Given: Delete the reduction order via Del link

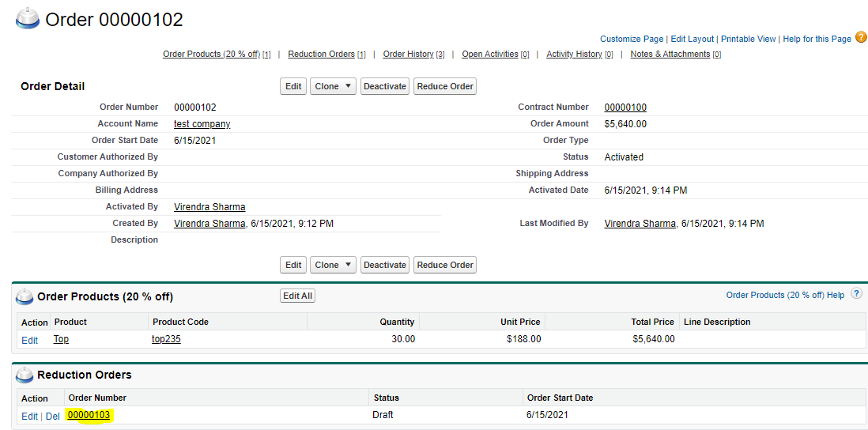Looking at the screenshot, I should 52,416.
